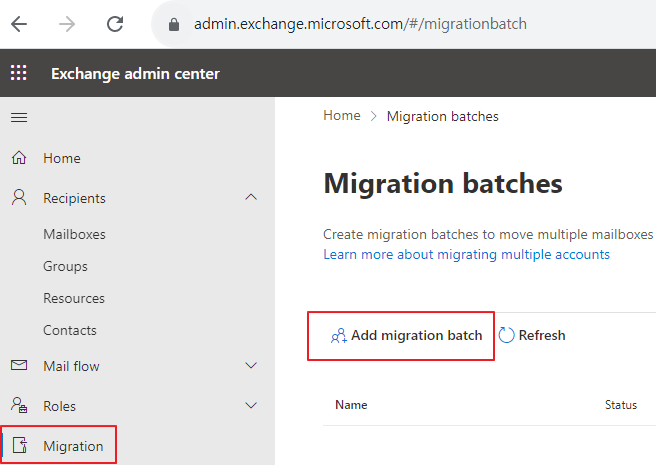Click the add users icon beside Add migration batch
Screen dimensions: 656x465
point(339,335)
